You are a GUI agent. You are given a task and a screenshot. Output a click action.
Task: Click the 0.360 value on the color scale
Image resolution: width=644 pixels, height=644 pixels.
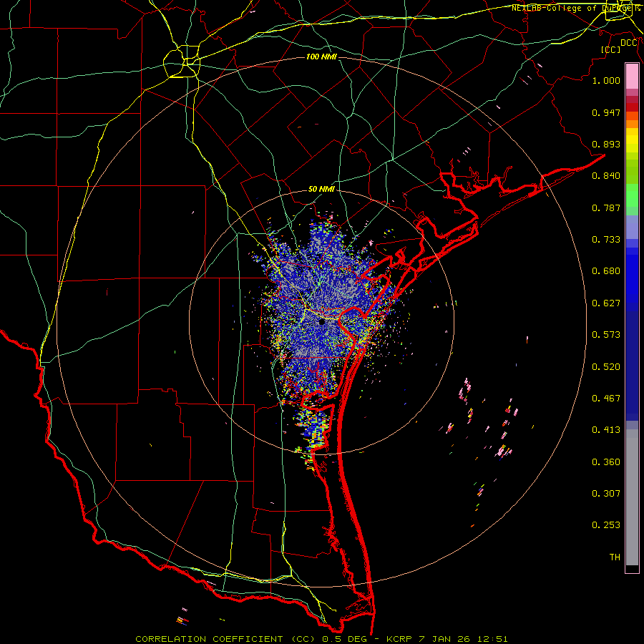[606, 462]
